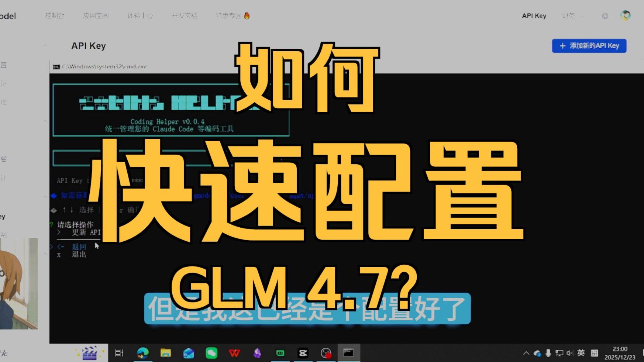Launch WPS Office from the taskbar
The height and width of the screenshot is (362, 644).
234,353
